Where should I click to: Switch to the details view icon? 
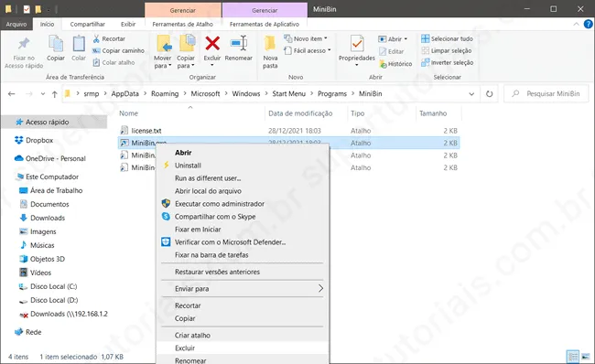tap(573, 357)
